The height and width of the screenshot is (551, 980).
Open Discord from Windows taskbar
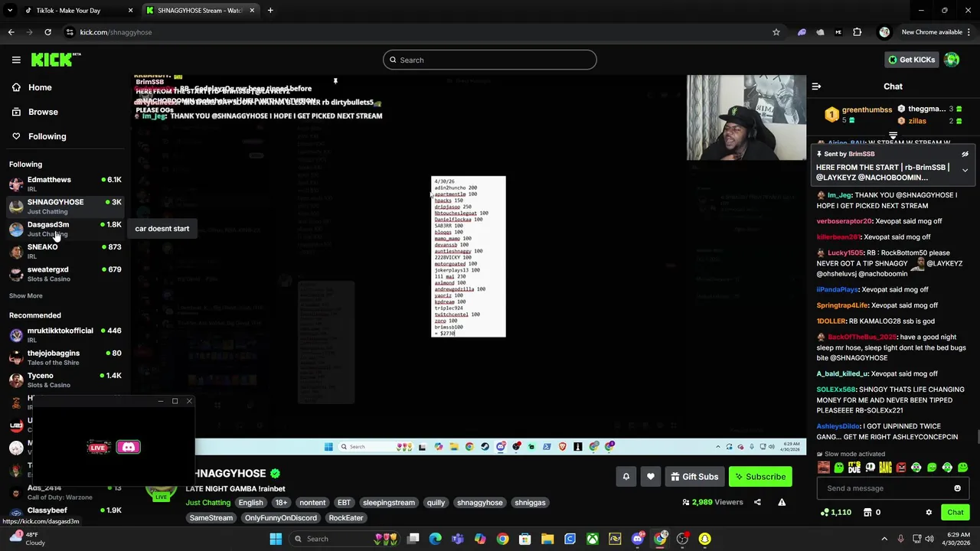pyautogui.click(x=637, y=539)
